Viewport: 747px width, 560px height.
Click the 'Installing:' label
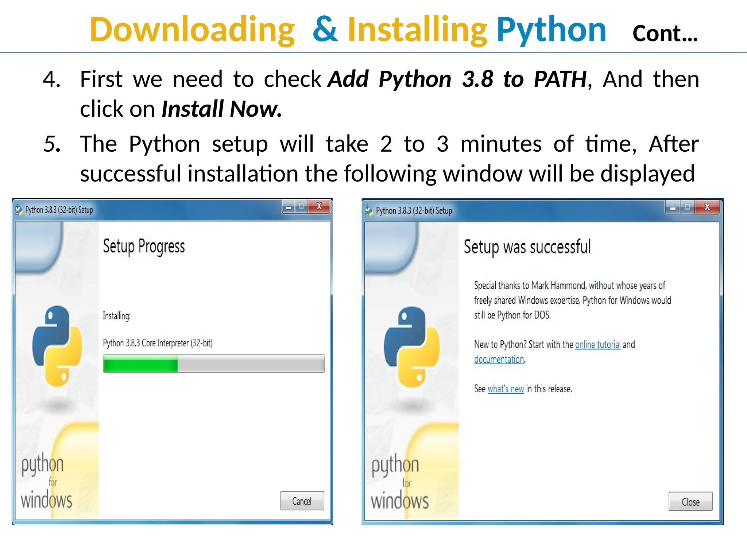pyautogui.click(x=117, y=316)
